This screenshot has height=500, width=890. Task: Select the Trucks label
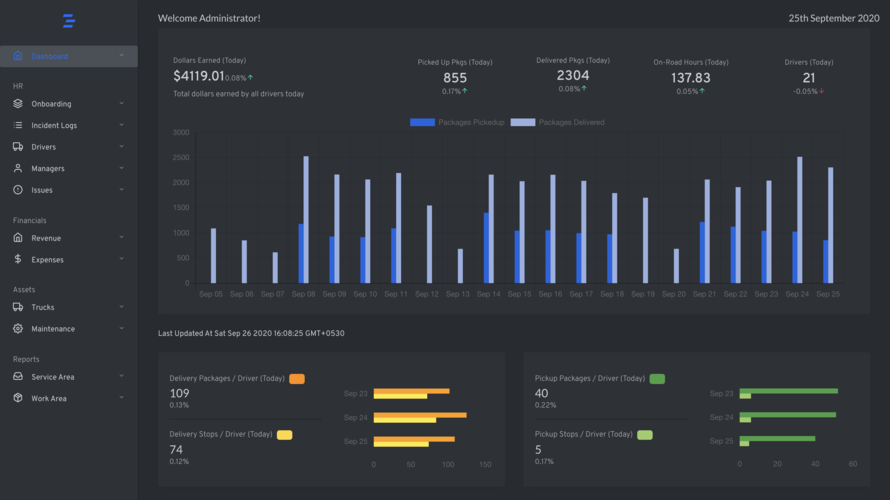pyautogui.click(x=43, y=308)
